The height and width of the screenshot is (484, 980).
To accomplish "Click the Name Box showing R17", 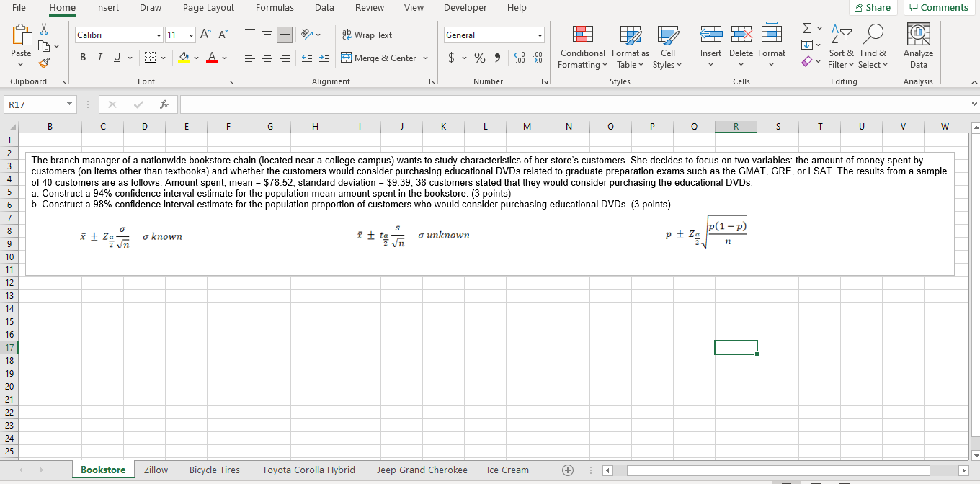I will click(35, 104).
